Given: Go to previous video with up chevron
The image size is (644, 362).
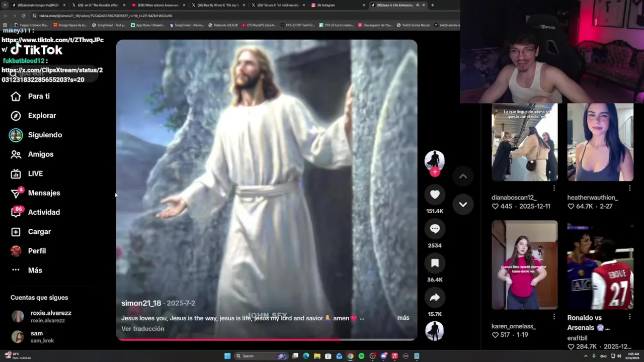Looking at the screenshot, I should 463,176.
